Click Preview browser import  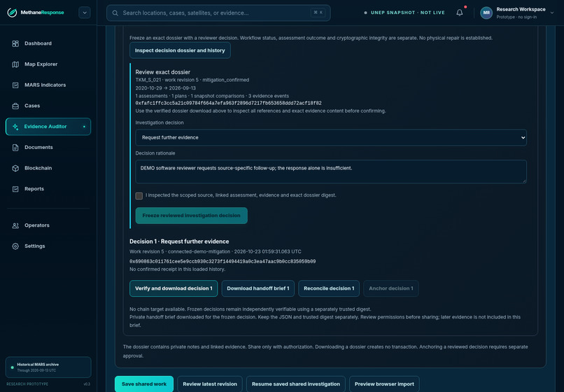coord(384,384)
